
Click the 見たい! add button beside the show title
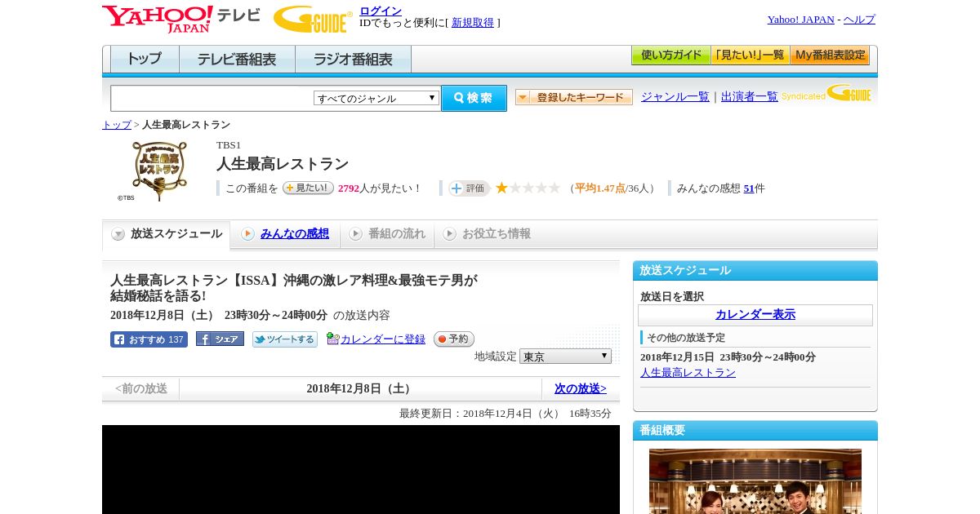point(308,188)
